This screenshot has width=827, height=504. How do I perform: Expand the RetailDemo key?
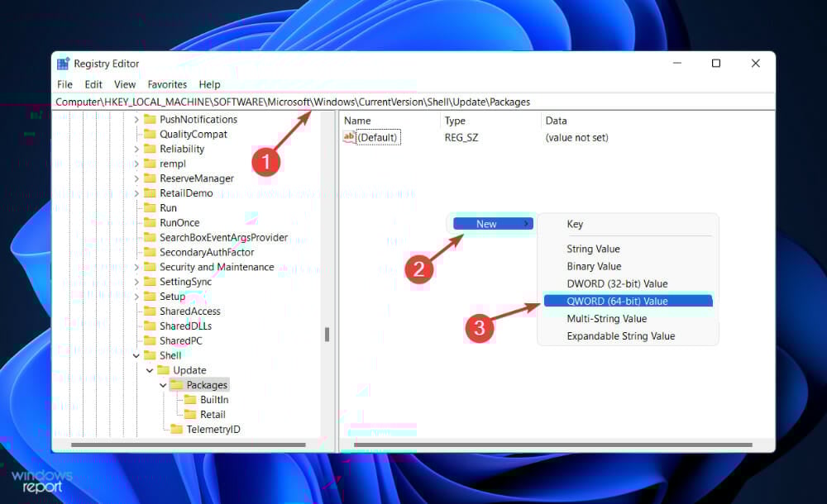(136, 193)
